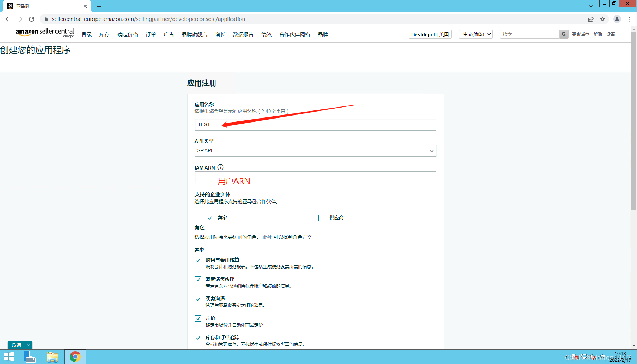Open the 增长 menu
The width and height of the screenshot is (637, 364).
pos(220,34)
